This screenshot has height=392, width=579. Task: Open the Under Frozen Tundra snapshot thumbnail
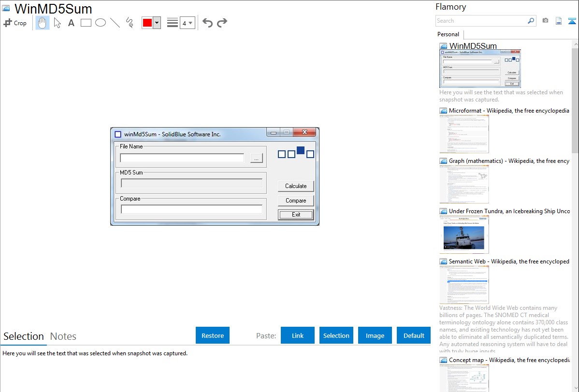click(464, 234)
